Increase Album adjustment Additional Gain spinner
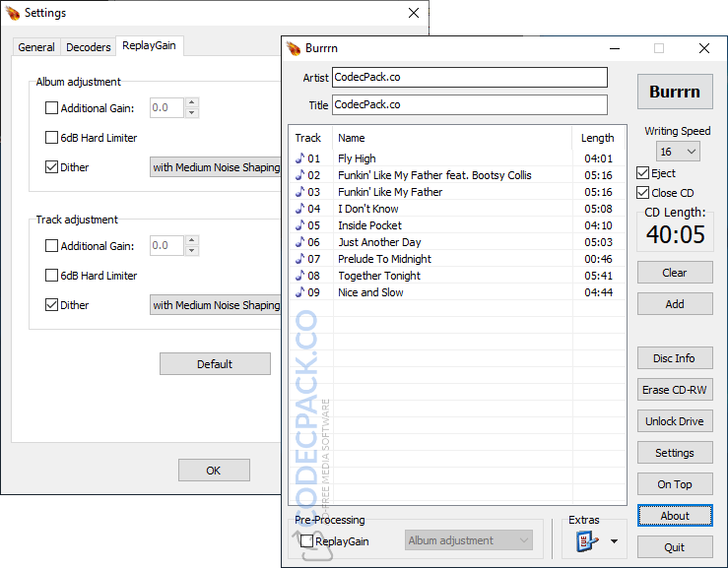The width and height of the screenshot is (728, 568). coord(191,103)
